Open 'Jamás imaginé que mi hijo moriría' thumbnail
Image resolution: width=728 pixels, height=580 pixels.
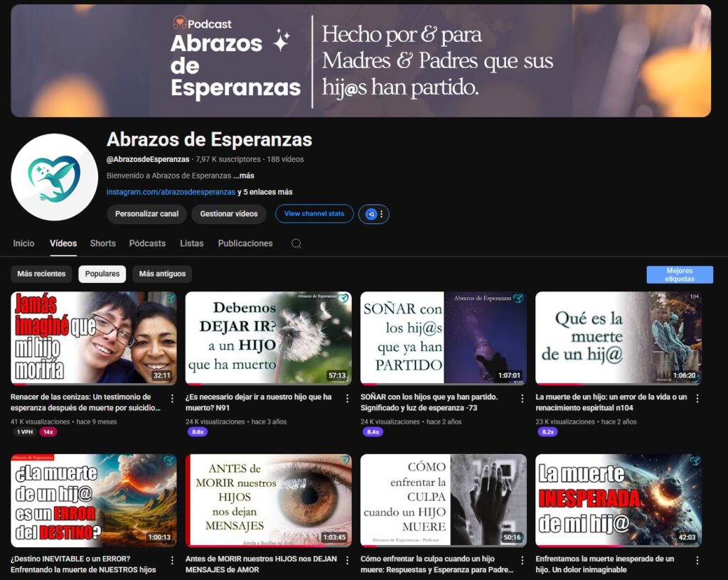point(93,338)
